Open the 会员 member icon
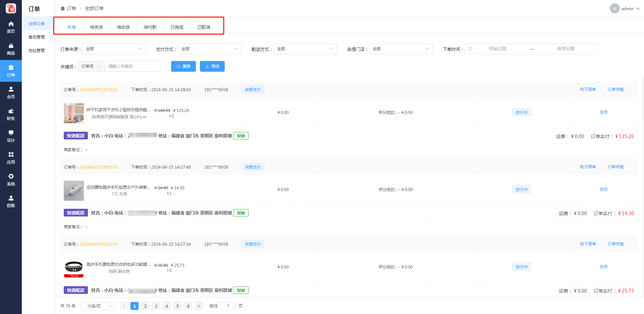 (11, 89)
